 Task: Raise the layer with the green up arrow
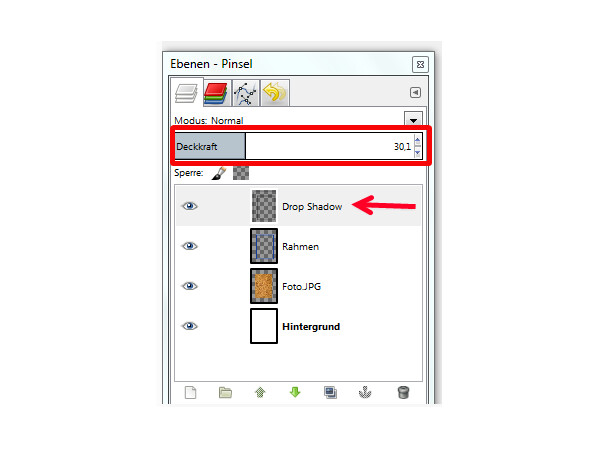[260, 392]
